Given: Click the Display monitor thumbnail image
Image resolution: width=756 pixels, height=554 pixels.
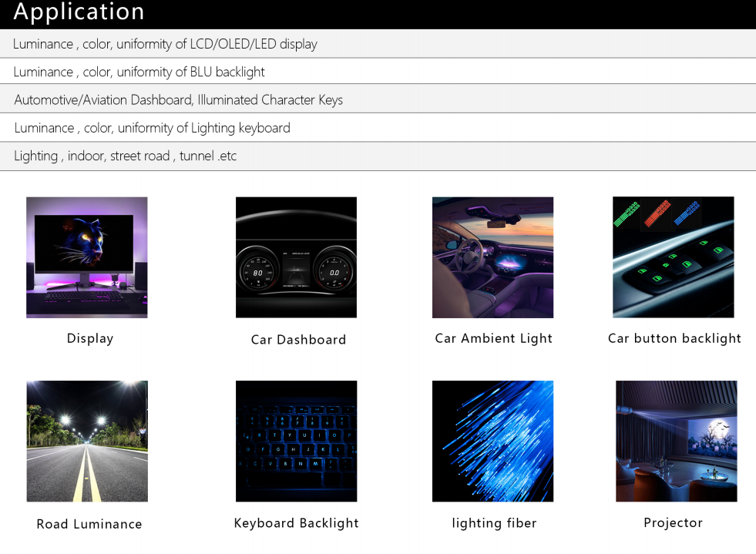Looking at the screenshot, I should tap(86, 257).
